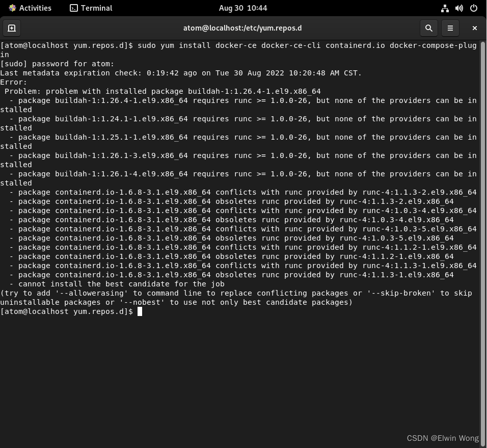Click the window title atom@localhost:/etc/yum.repos.d
The height and width of the screenshot is (448, 487).
click(242, 28)
